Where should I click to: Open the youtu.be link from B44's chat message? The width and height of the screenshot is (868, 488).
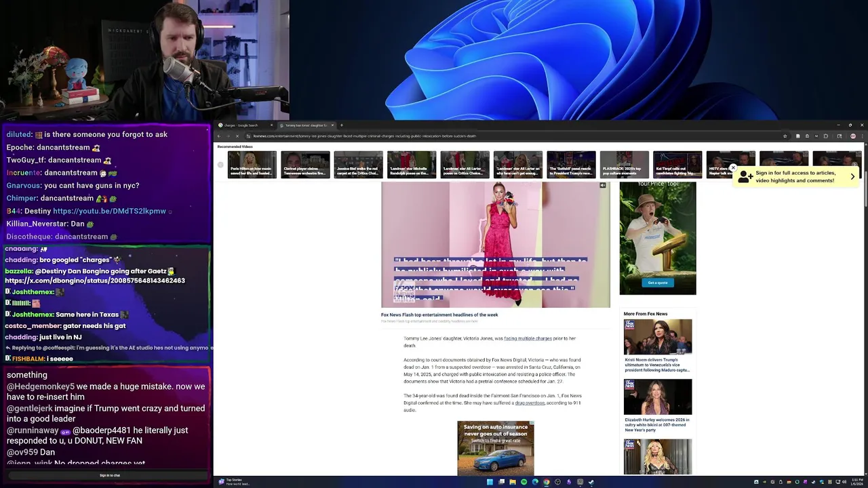point(109,211)
